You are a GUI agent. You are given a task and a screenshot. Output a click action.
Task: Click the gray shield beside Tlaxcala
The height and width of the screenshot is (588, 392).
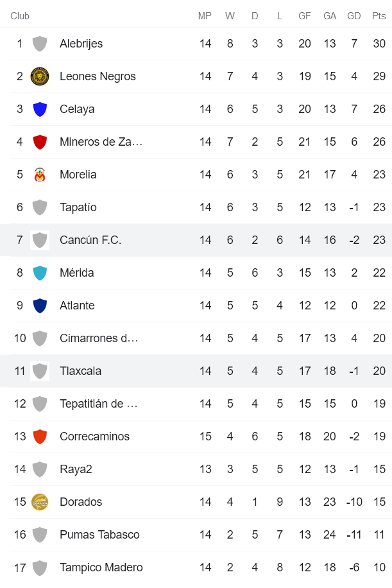pyautogui.click(x=40, y=371)
